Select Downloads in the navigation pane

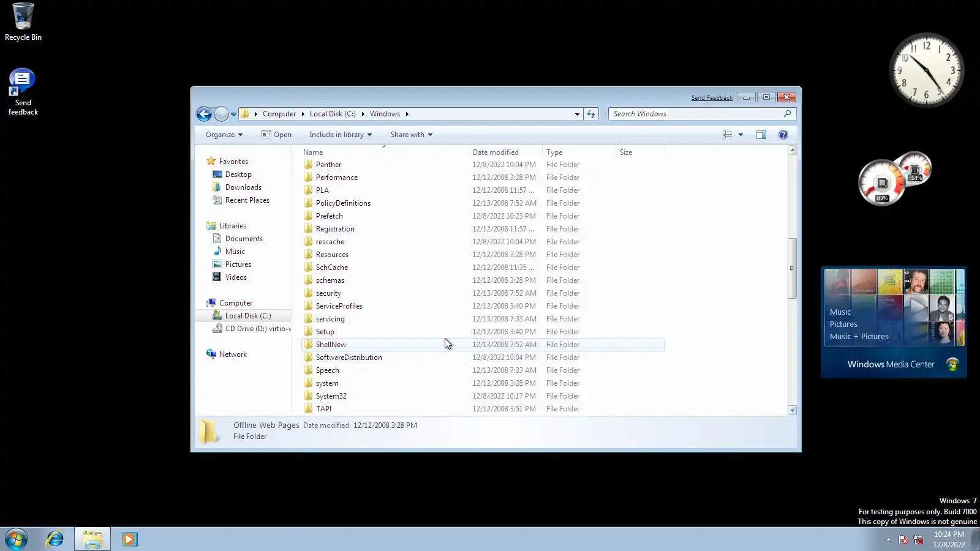pyautogui.click(x=243, y=187)
